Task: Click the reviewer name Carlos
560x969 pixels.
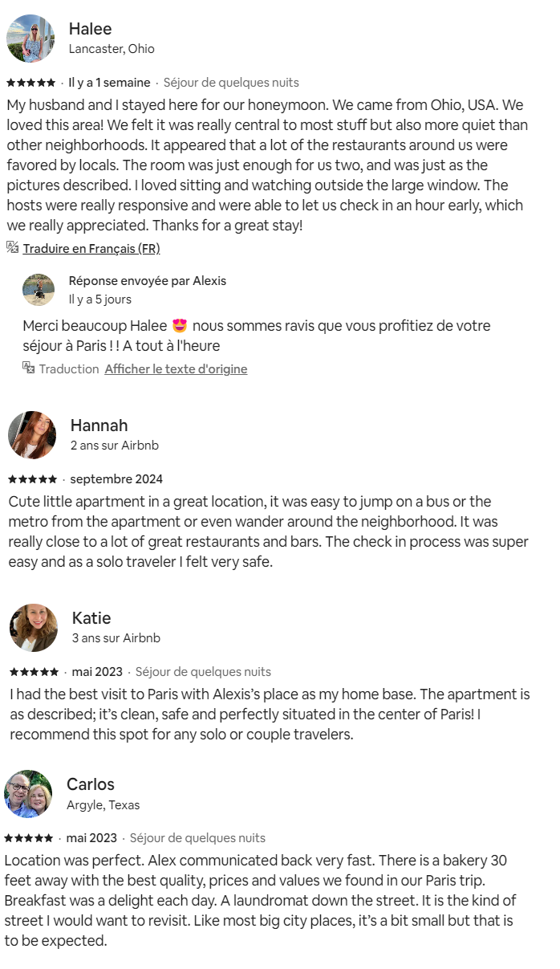Action: (x=91, y=784)
